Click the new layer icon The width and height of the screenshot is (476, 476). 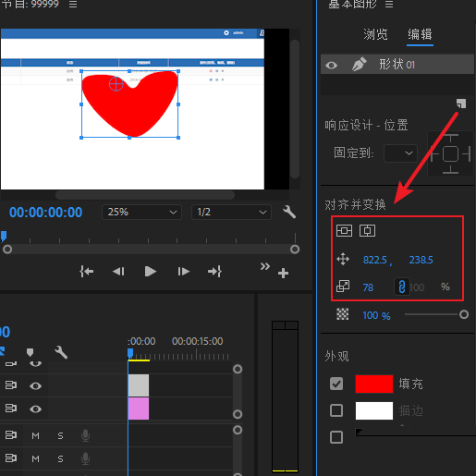point(461,104)
